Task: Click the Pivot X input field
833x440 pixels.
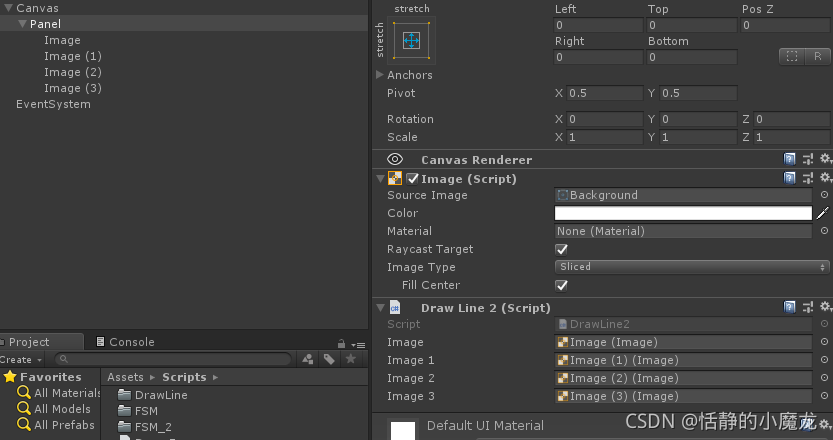Action: pos(605,93)
